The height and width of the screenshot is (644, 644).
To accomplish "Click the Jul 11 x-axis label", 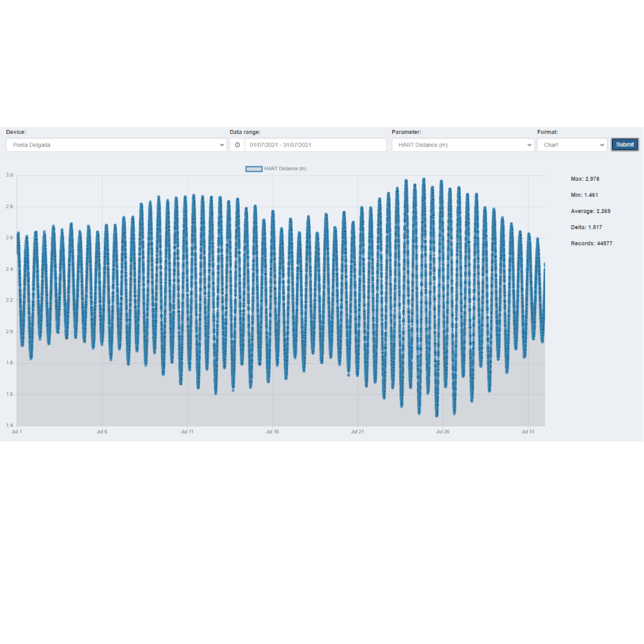I will click(x=187, y=431).
